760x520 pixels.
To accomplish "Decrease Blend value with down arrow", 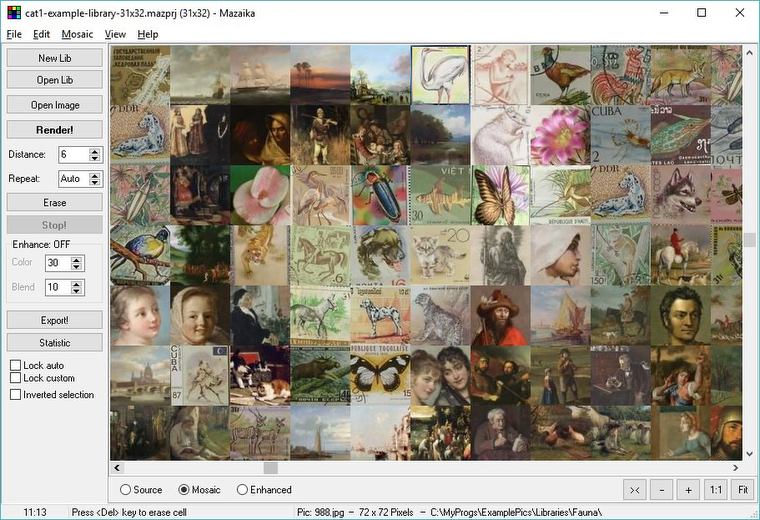I will [76, 291].
